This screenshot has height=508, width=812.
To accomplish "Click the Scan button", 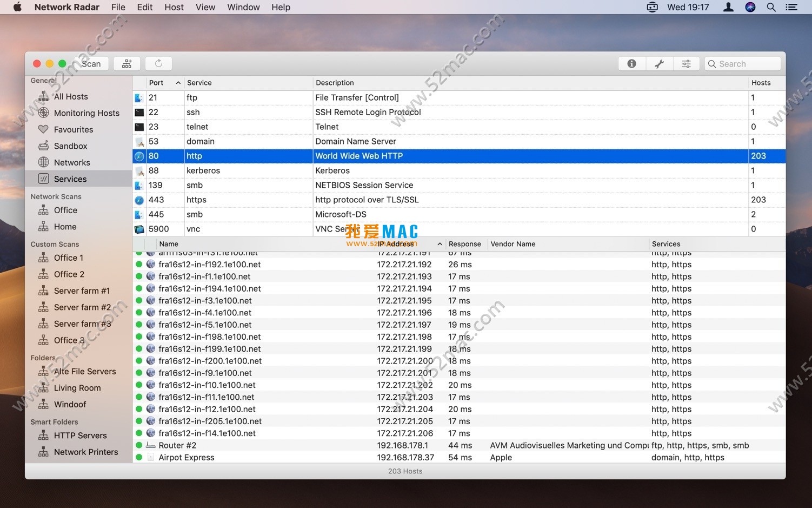I will tap(91, 64).
